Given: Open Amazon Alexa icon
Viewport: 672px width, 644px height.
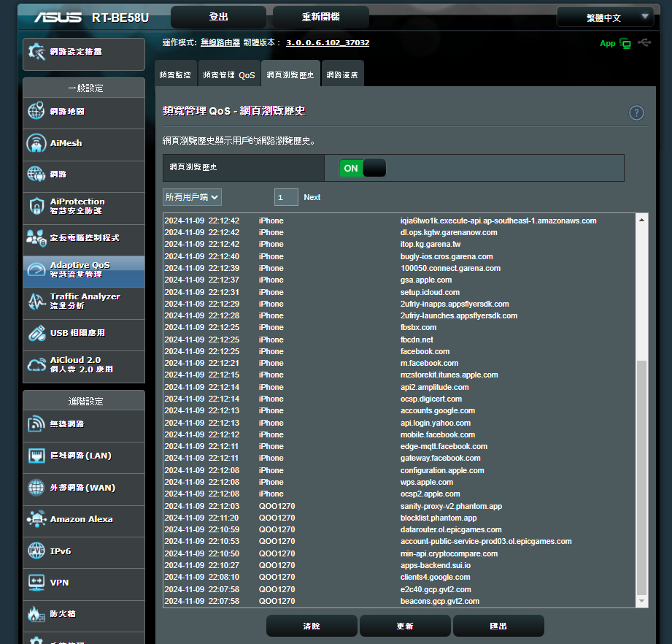Looking at the screenshot, I should [36, 519].
